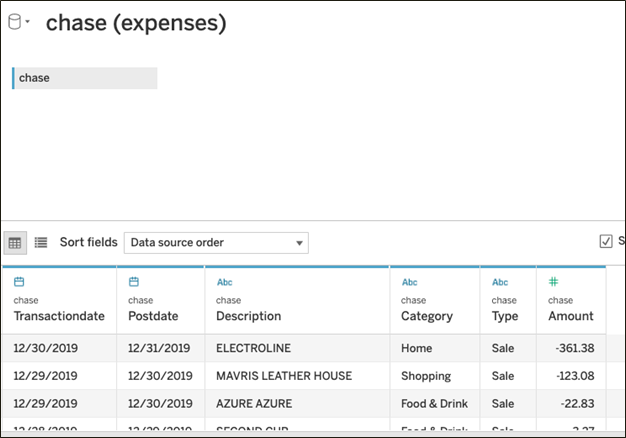Select the ELECTROLINE description cell
This screenshot has width=626, height=438.
click(251, 348)
